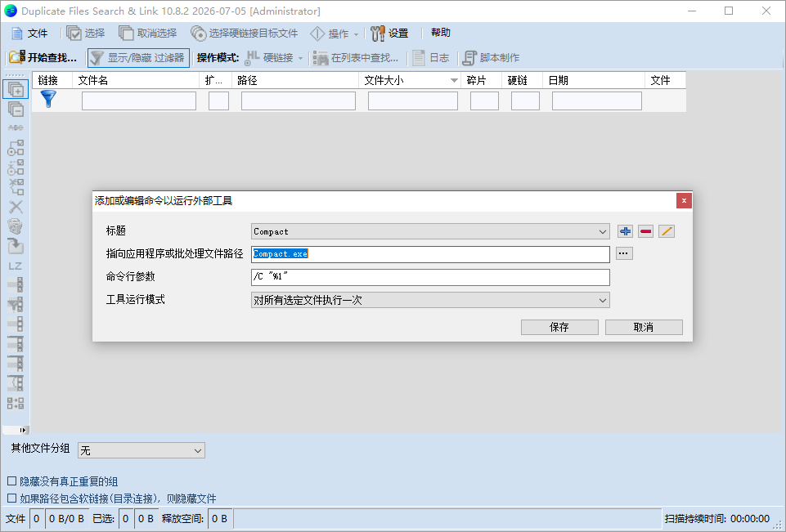786x532 pixels.
Task: Add a new tool with blue plus
Action: [625, 231]
